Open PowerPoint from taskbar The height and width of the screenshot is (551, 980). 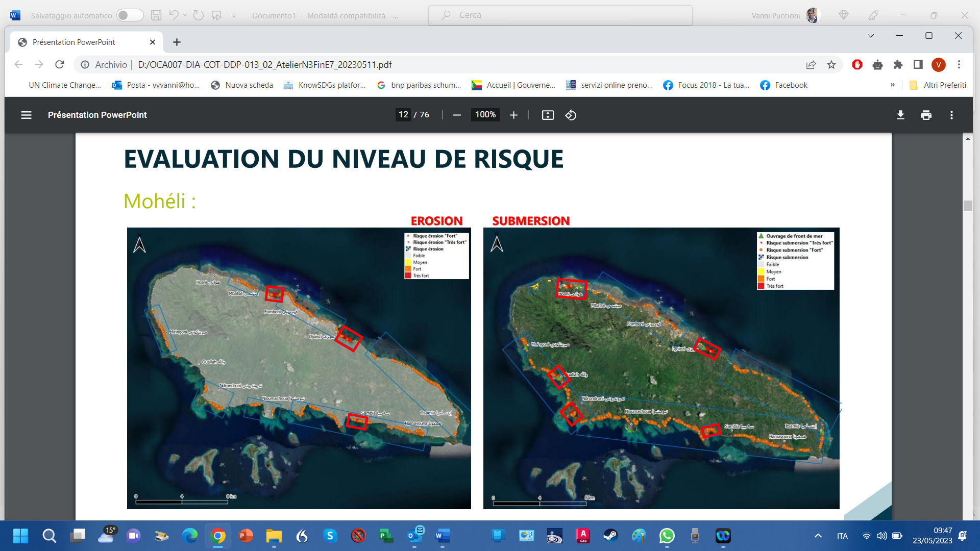coord(246,536)
